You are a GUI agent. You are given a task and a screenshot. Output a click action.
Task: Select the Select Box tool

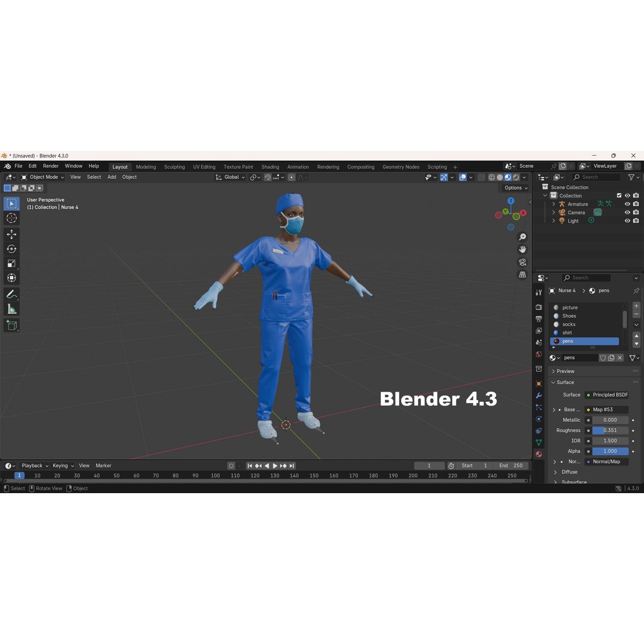pos(11,204)
